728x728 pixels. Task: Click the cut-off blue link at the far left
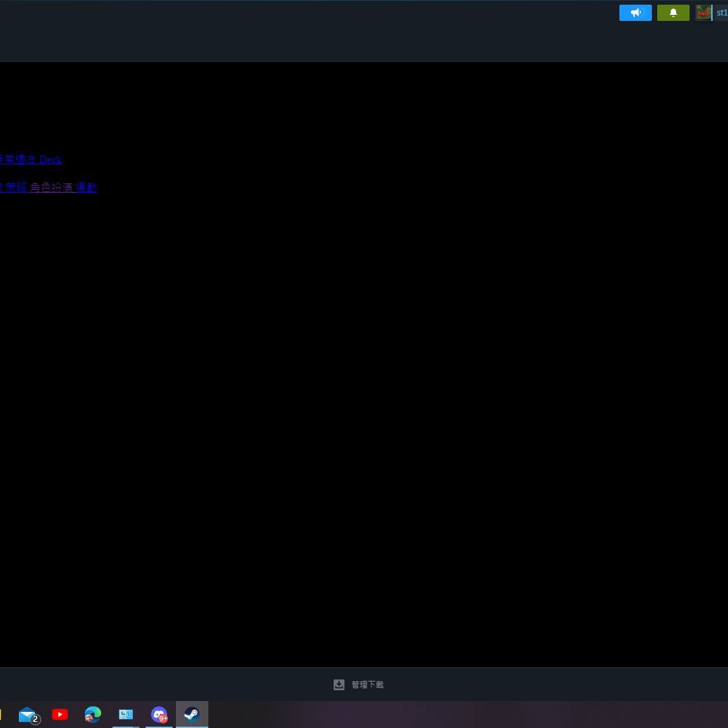[1, 187]
